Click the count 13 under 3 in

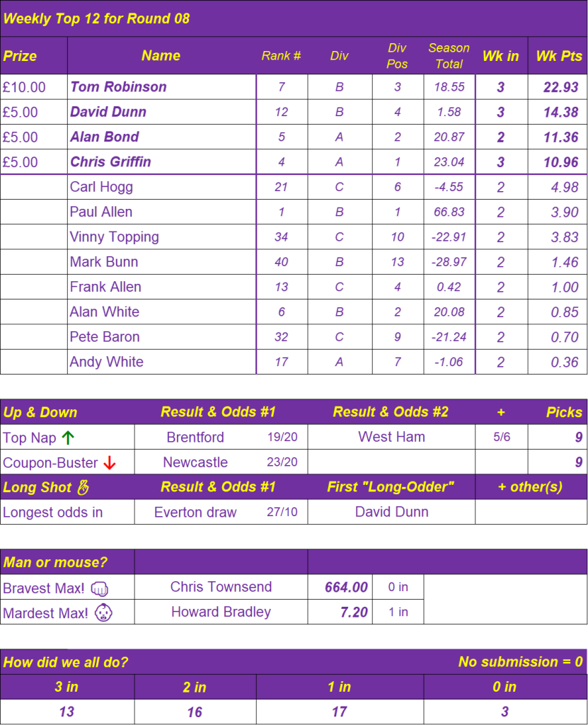click(67, 712)
